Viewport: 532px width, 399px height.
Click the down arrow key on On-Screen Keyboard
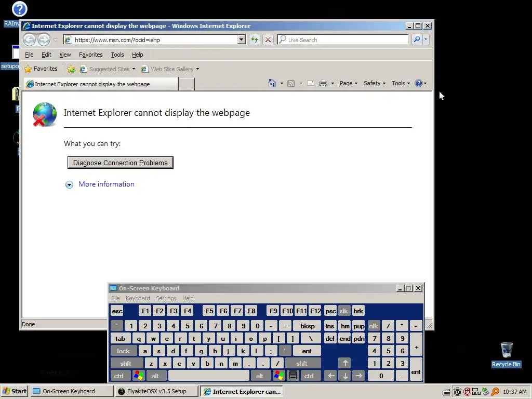(x=345, y=376)
